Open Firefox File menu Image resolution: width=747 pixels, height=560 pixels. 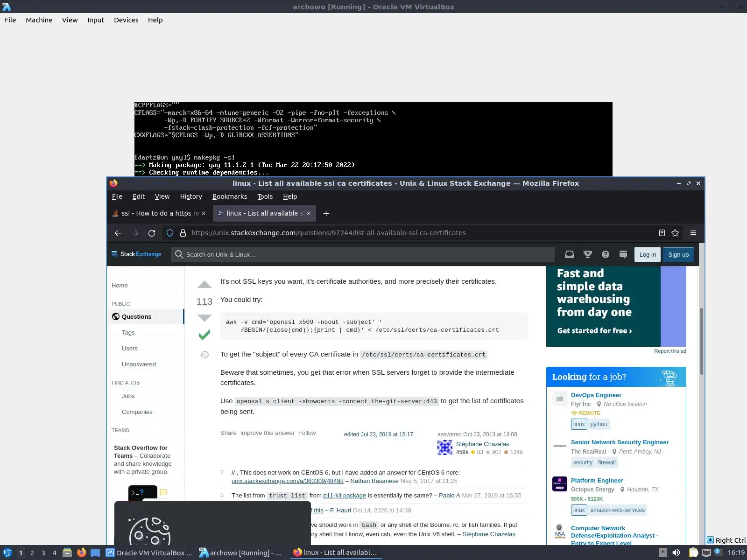click(117, 196)
